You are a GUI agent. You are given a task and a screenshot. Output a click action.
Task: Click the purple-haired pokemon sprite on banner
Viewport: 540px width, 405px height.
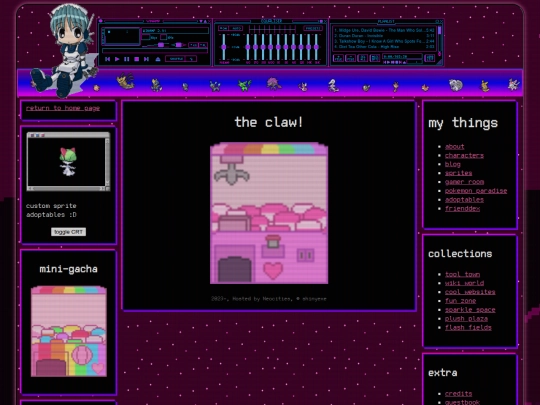pyautogui.click(x=274, y=83)
